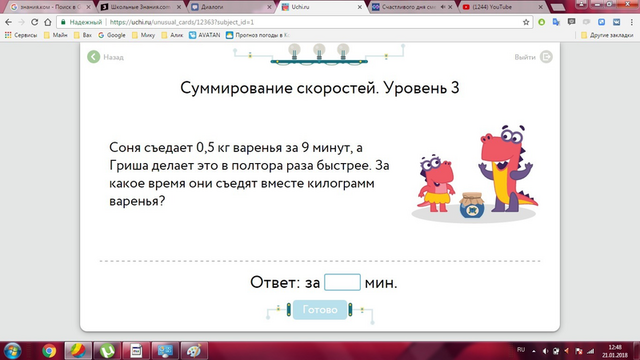Open the Google bookmark link
This screenshot has height=360, width=640.
112,35
